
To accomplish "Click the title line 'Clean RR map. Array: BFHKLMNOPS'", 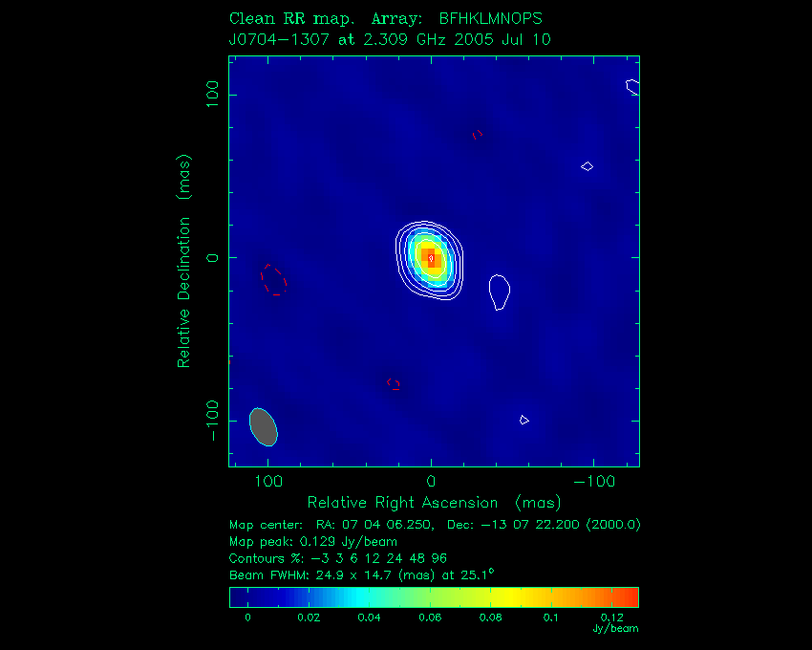I will coord(385,19).
